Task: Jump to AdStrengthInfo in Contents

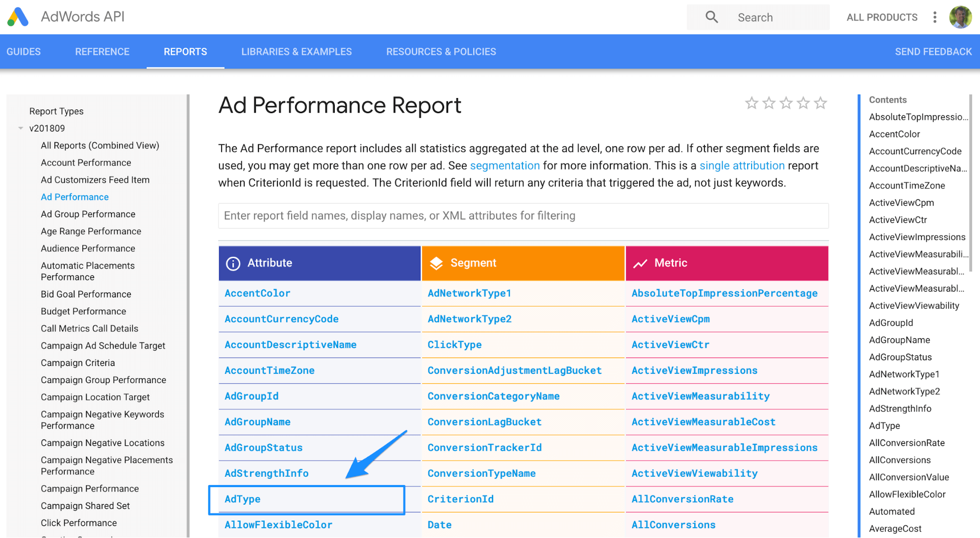Action: (900, 409)
